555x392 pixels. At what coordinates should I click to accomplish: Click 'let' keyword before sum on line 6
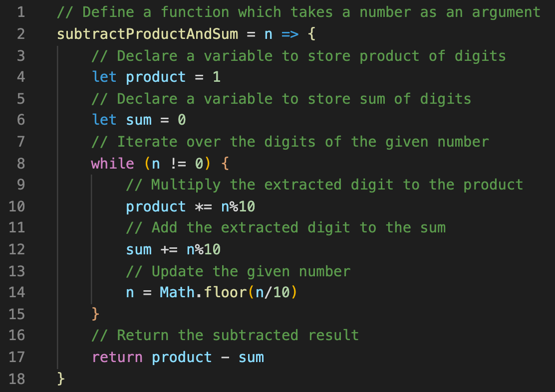click(x=104, y=120)
